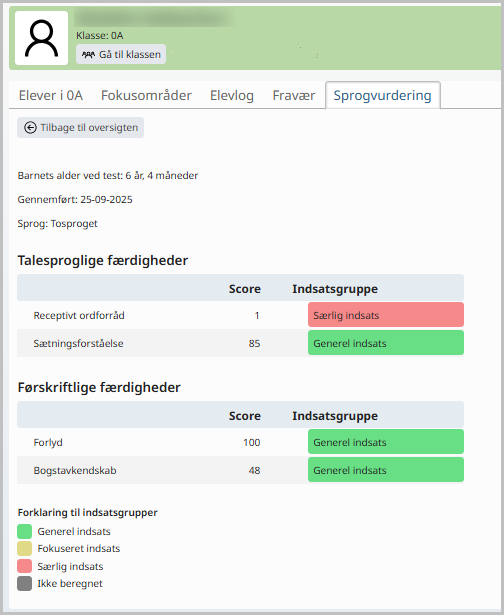Viewport: 504px width, 615px height.
Task: Click the Indsatsgruppe header in the Førskriftlige table
Action: point(335,416)
